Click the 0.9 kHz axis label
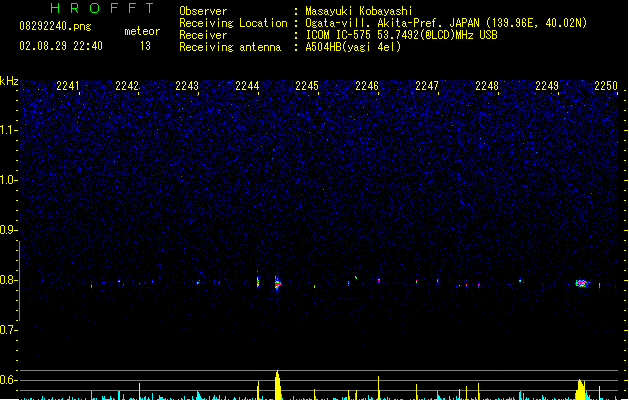This screenshot has width=629, height=400. [8, 230]
